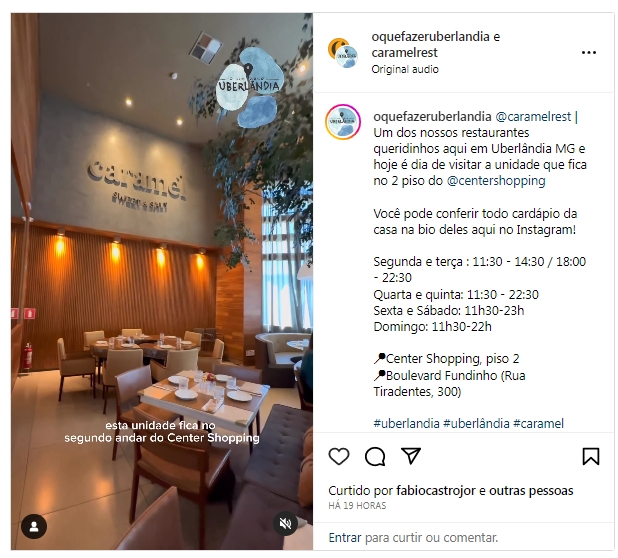Save post using bookmark icon

point(590,456)
